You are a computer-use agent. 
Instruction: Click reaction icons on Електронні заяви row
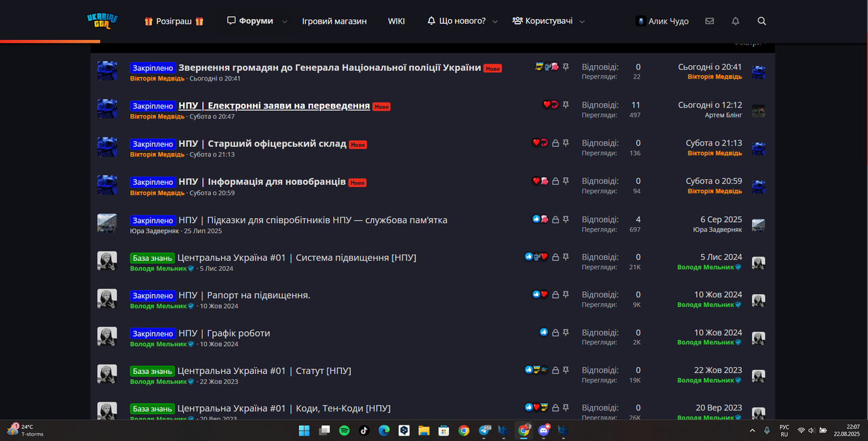click(x=550, y=105)
